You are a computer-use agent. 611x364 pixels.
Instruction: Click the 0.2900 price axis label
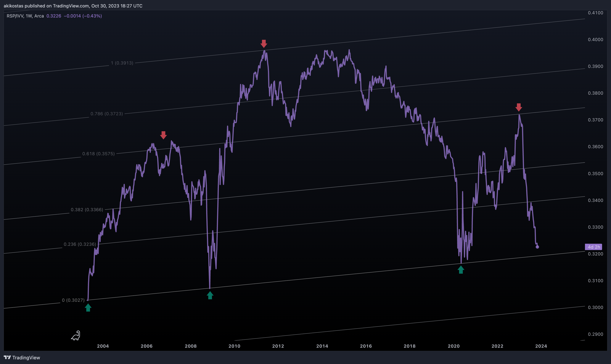[596, 334]
